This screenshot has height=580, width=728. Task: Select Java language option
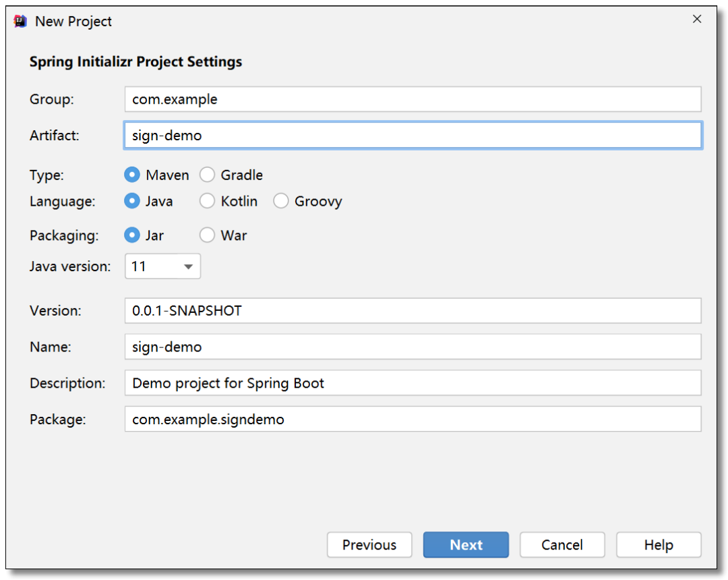(x=132, y=201)
